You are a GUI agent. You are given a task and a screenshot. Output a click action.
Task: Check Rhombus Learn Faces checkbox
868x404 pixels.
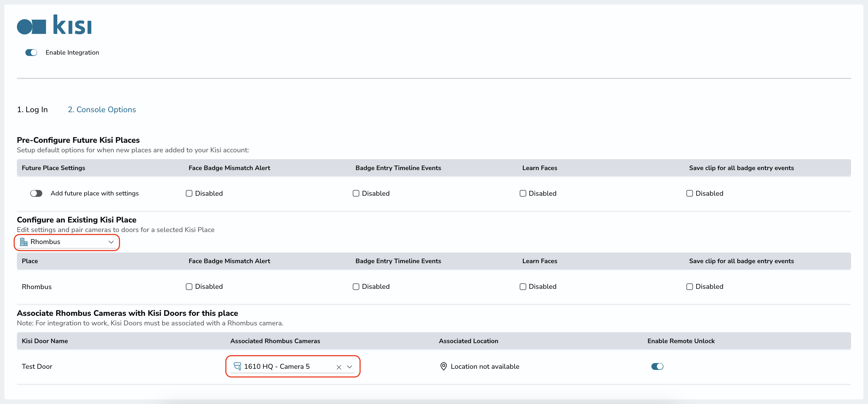[x=523, y=286]
